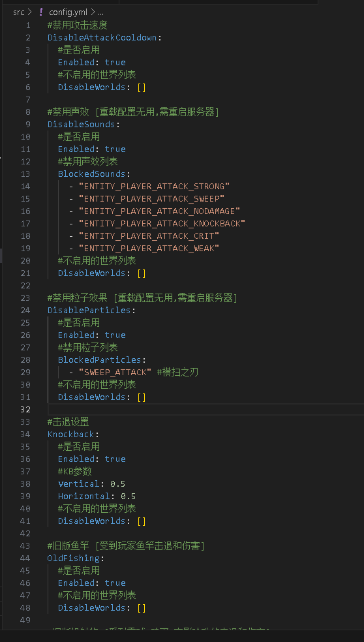Screen dimensions: 364x642
Task: Click the true value under DisableSounds Enabled
Action: pos(115,149)
